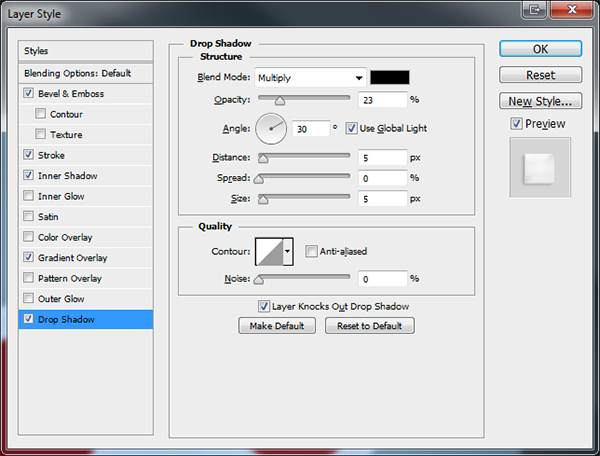Toggle Layer Knocks Out Drop Shadow
This screenshot has width=600, height=456.
[264, 306]
